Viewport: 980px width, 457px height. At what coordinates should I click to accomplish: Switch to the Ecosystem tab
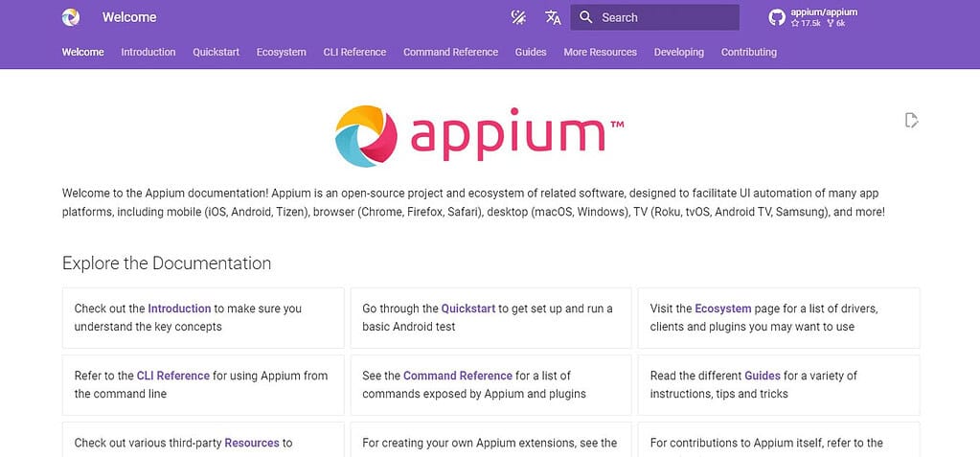282,53
